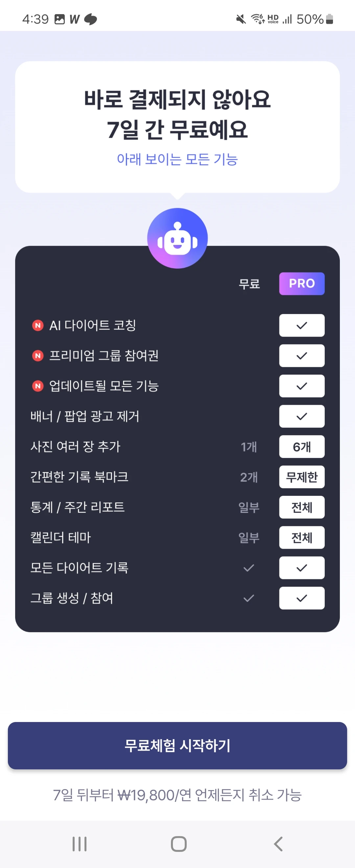This screenshot has height=868, width=355.
Task: Tap the 무제한 badge for 간편한 기록 북마크
Action: click(x=302, y=477)
